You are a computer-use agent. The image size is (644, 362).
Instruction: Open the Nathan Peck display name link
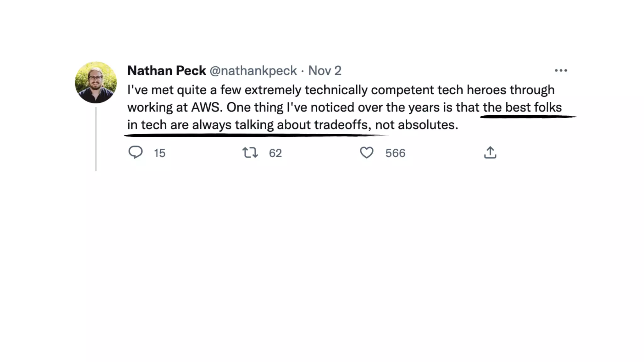[167, 71]
